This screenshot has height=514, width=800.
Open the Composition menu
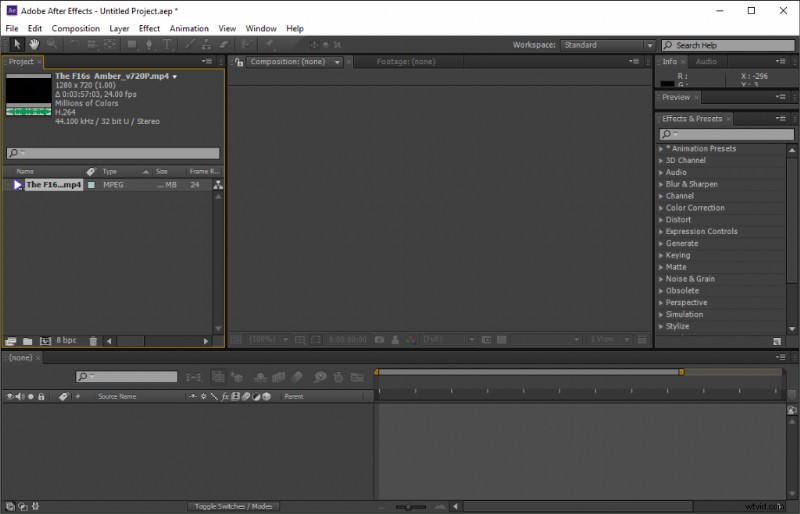click(76, 29)
